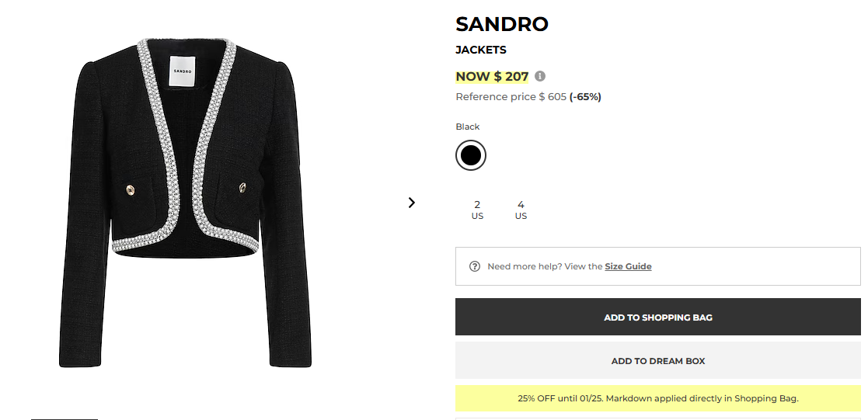
Task: Open the Size Guide link
Action: [628, 266]
